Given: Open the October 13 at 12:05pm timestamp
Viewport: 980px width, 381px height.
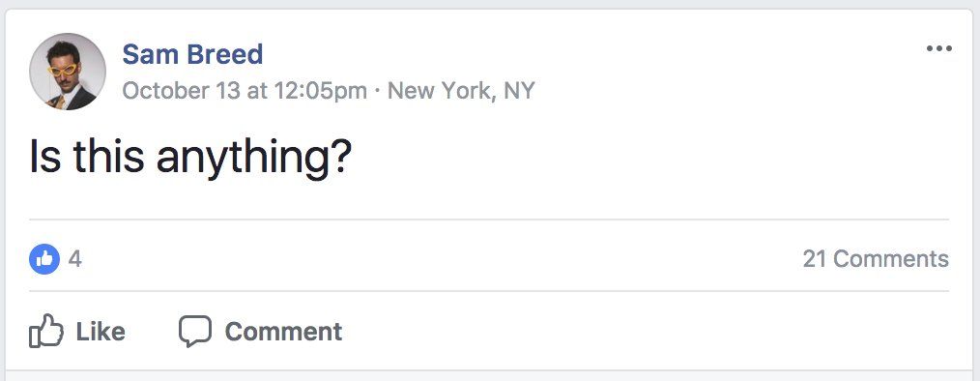Looking at the screenshot, I should click(245, 91).
